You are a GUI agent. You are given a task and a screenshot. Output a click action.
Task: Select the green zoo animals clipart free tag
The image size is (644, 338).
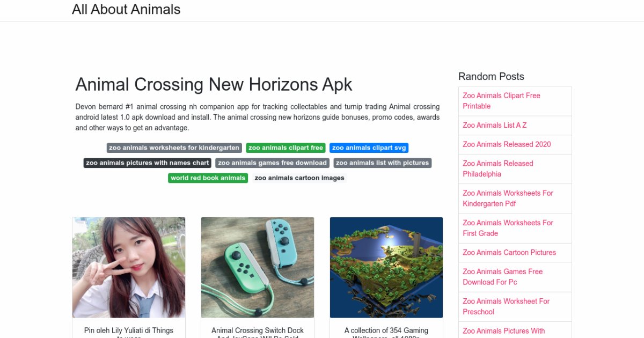[286, 148]
